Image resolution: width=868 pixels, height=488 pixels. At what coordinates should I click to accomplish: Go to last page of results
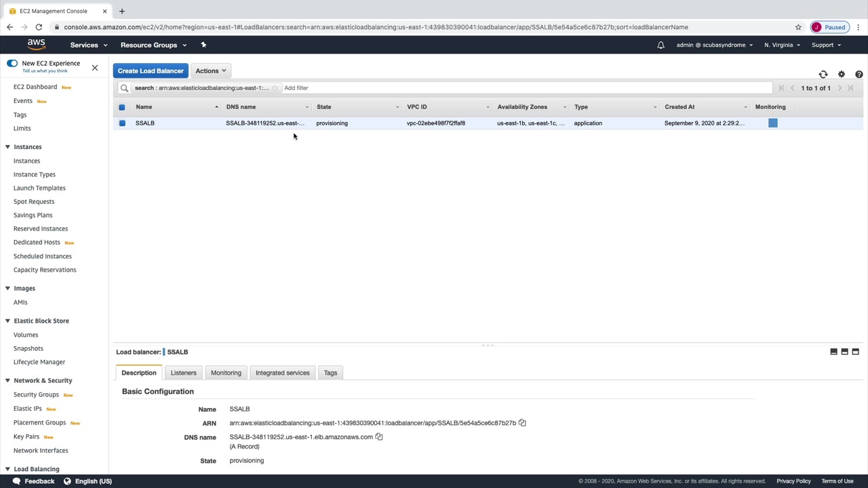click(x=850, y=88)
